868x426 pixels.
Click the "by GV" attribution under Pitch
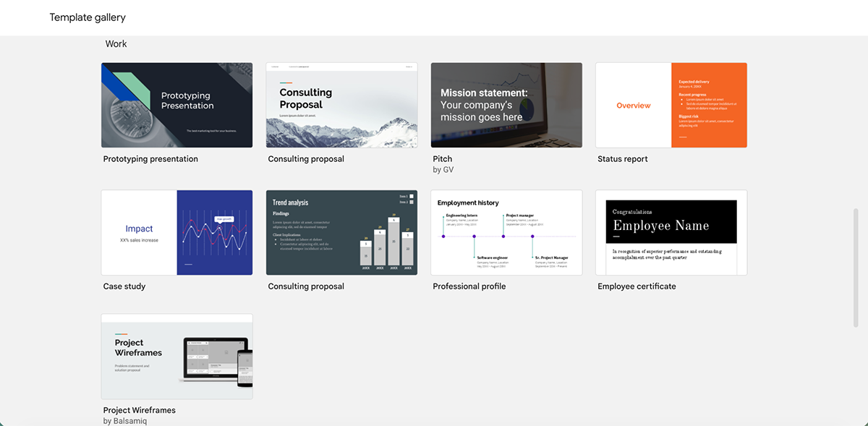click(x=443, y=169)
